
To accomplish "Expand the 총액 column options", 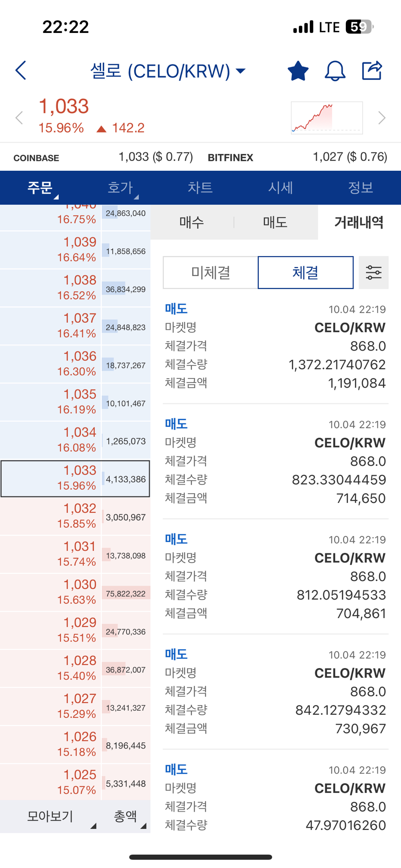I will tap(125, 817).
